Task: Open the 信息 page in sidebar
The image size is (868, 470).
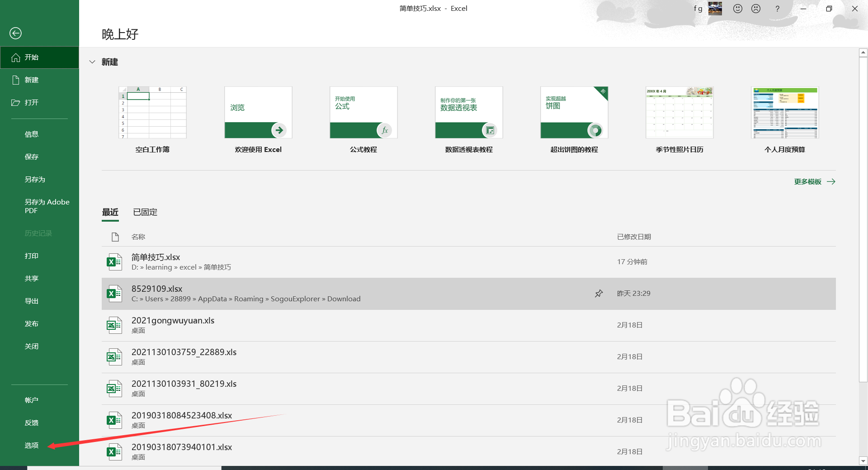Action: (39, 134)
